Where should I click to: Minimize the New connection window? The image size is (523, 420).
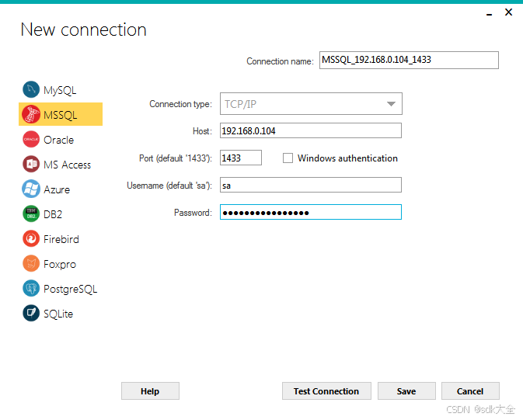click(x=489, y=13)
